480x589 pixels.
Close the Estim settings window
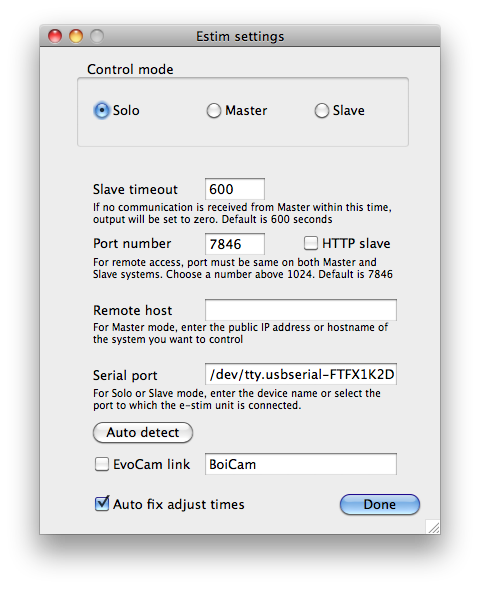[55, 36]
